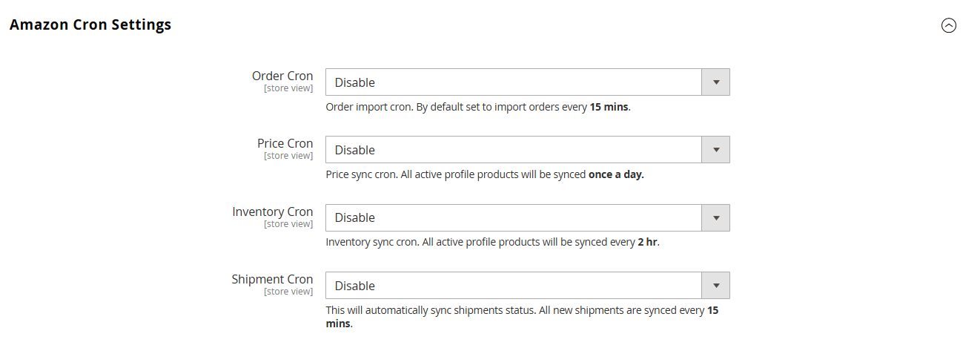This screenshot has width=980, height=351.
Task: Click store view scope under Order Cron
Action: [288, 88]
